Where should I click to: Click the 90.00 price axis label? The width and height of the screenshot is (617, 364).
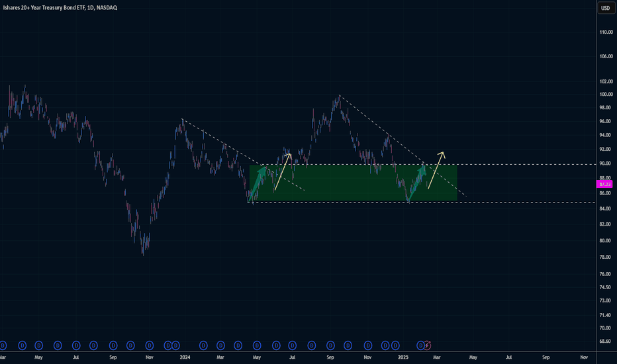[x=606, y=163]
